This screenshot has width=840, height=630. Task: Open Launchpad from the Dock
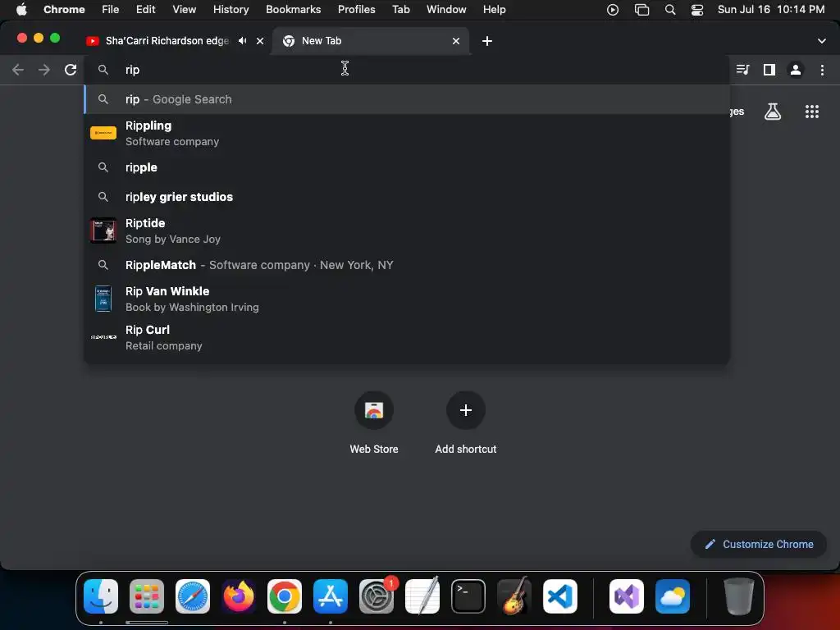(147, 596)
